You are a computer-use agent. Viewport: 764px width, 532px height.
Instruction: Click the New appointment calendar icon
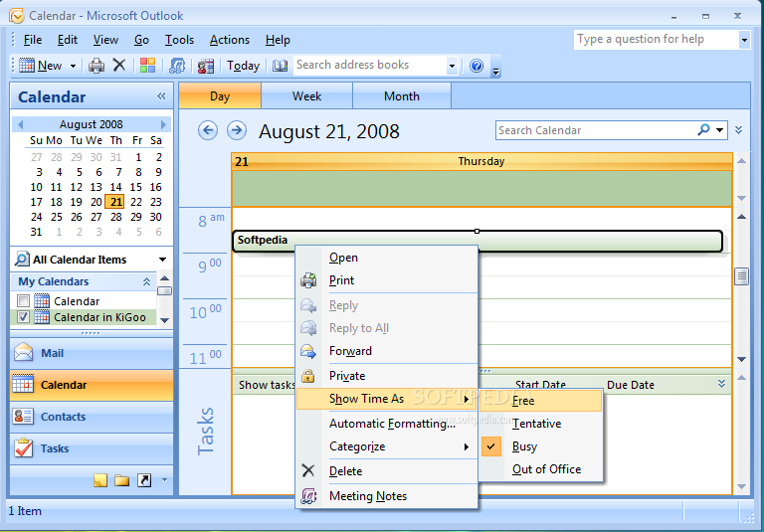pos(27,66)
